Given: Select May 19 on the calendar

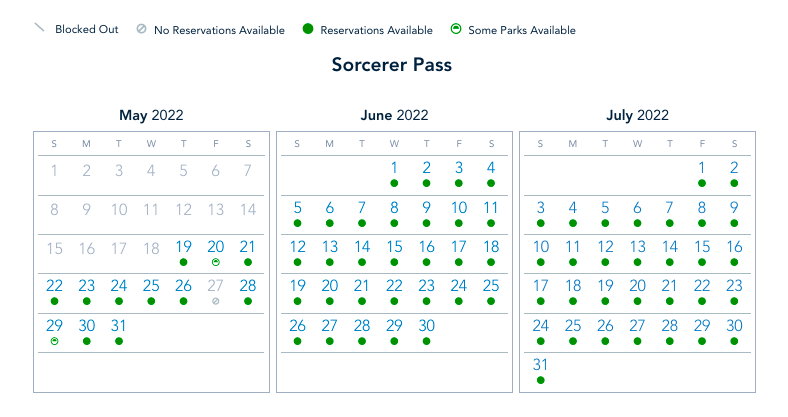Looking at the screenshot, I should [183, 247].
